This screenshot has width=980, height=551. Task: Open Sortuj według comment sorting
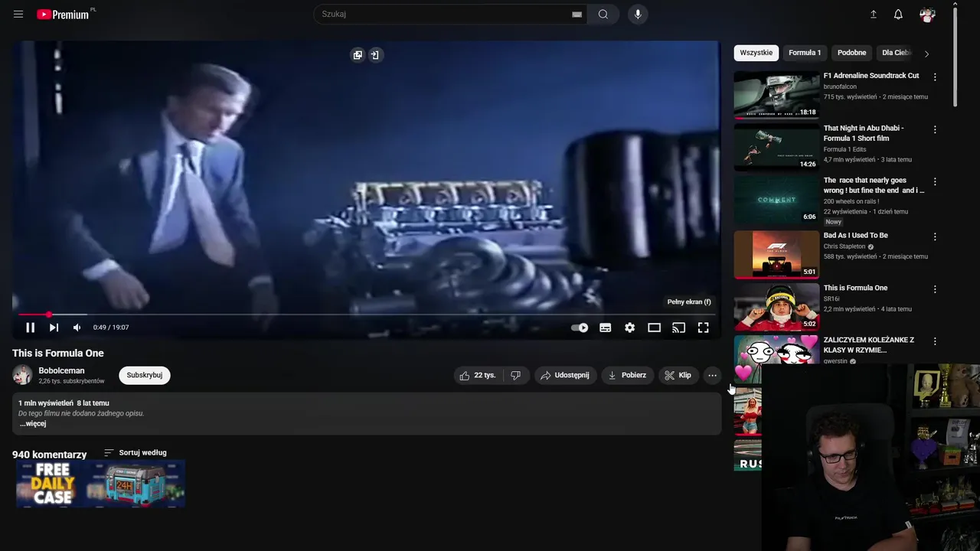136,452
